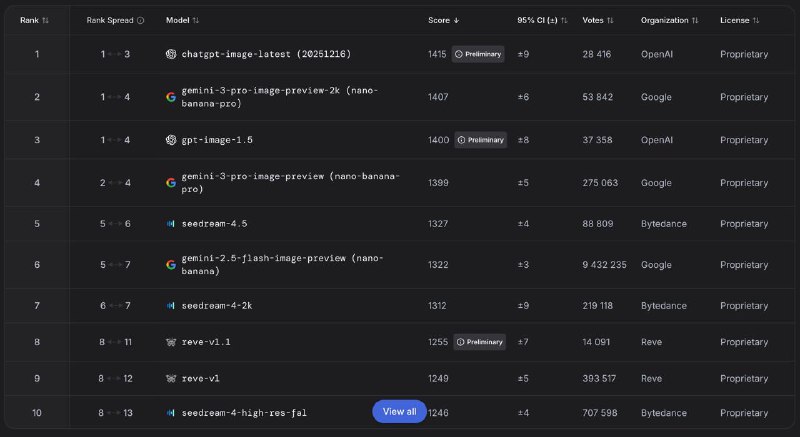The image size is (800, 437).
Task: Select score value 1322
Action: (438, 265)
